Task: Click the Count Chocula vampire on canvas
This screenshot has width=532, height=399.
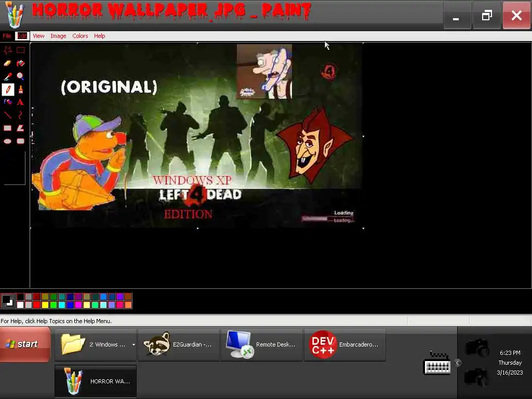Action: pyautogui.click(x=315, y=146)
